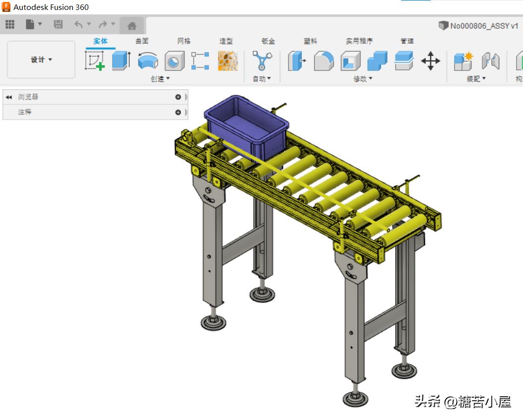This screenshot has width=523, height=420.
Task: Open the data panel grid icon
Action: click(x=10, y=24)
